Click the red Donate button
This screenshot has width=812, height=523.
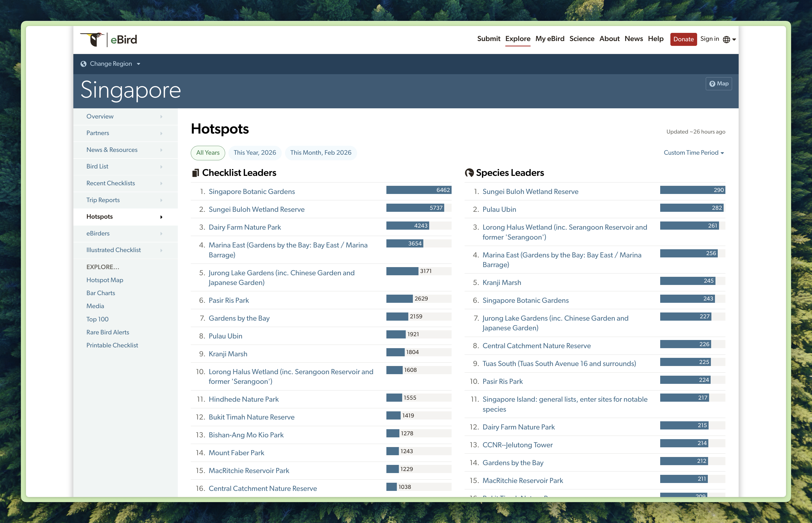tap(683, 40)
